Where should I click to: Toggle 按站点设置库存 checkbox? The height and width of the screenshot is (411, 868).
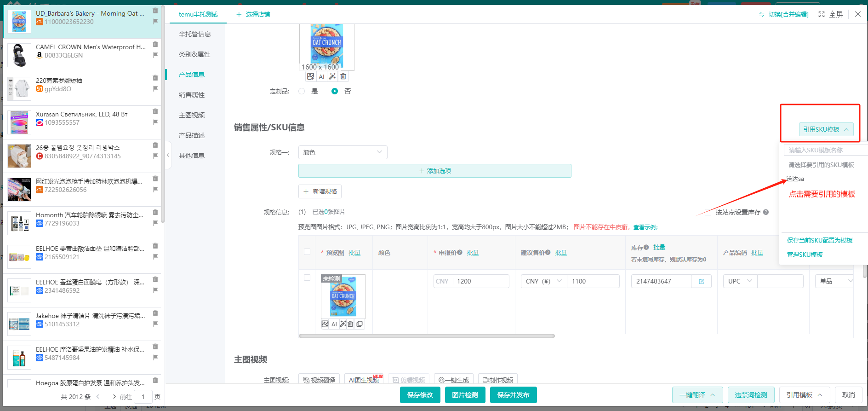click(708, 212)
